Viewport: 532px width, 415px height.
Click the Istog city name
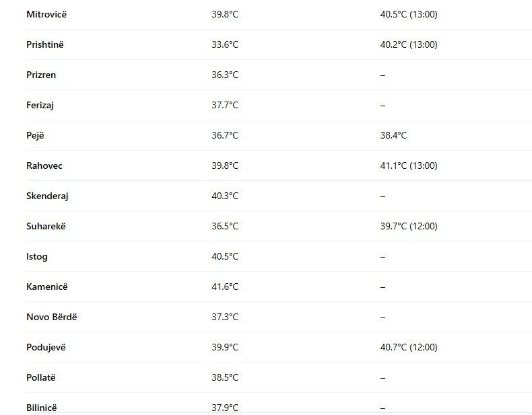point(37,256)
